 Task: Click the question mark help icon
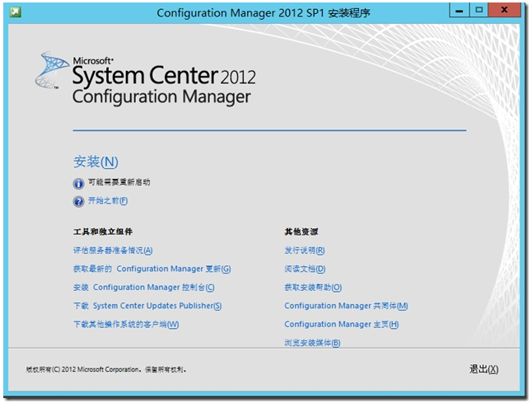[x=78, y=202]
